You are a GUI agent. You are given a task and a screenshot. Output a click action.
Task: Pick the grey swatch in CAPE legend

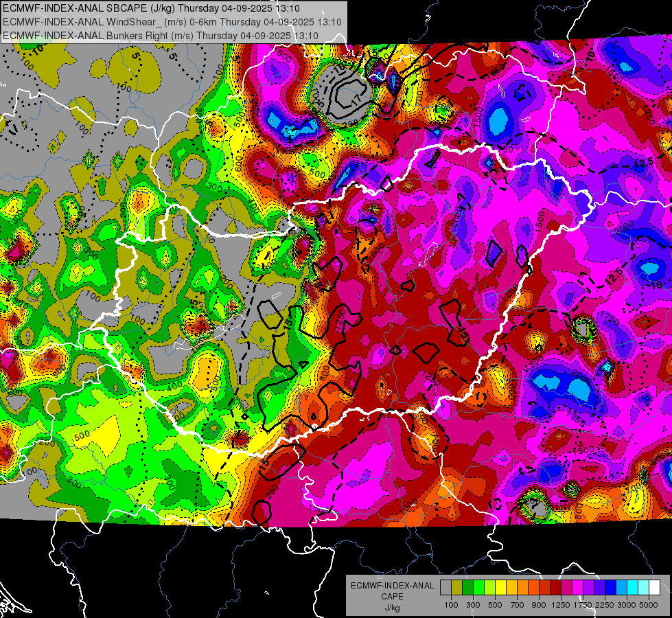(445, 587)
